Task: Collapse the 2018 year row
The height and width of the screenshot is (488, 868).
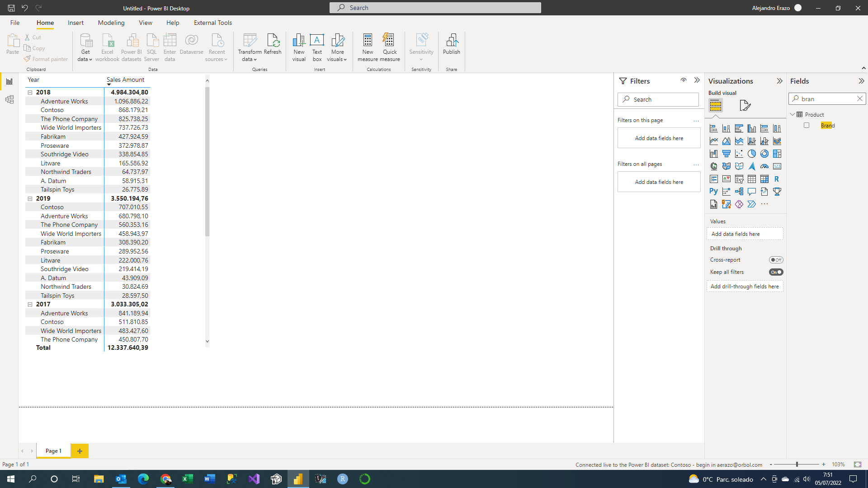Action: click(x=30, y=92)
